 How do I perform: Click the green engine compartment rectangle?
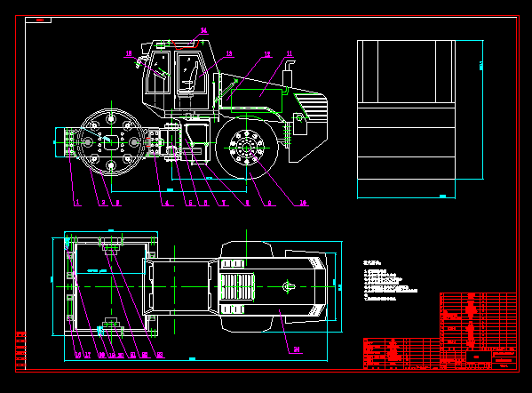click(257, 100)
